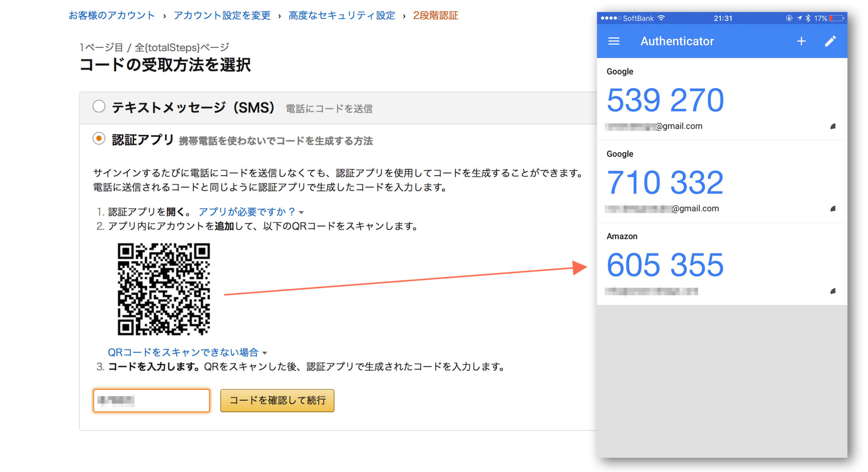
Task: Tap the Bluetooth icon in phone status bar
Action: (x=808, y=18)
